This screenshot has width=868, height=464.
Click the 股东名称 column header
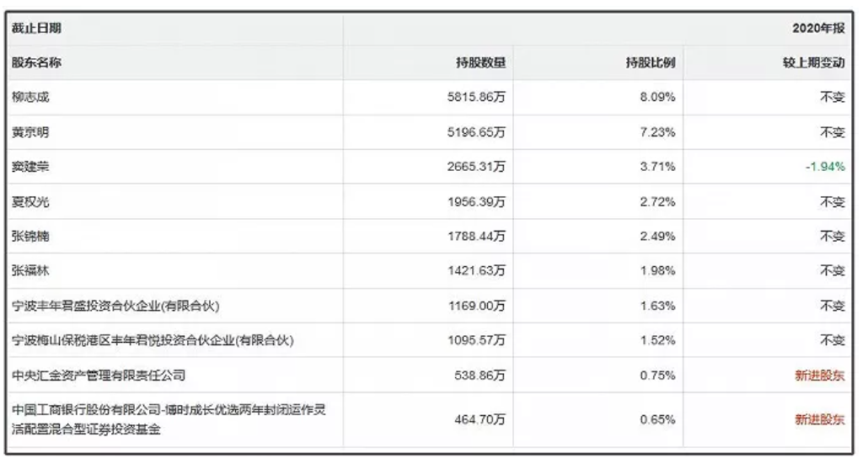pyautogui.click(x=36, y=62)
